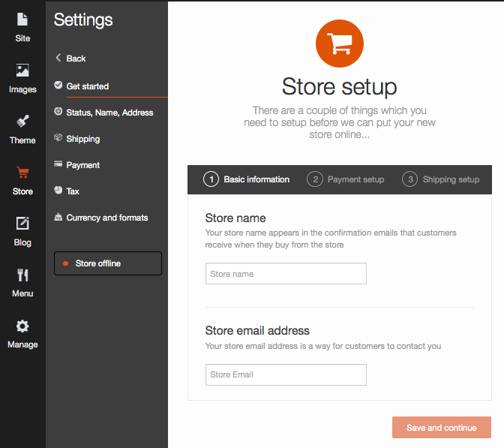Select Get started in settings menu

pos(88,86)
